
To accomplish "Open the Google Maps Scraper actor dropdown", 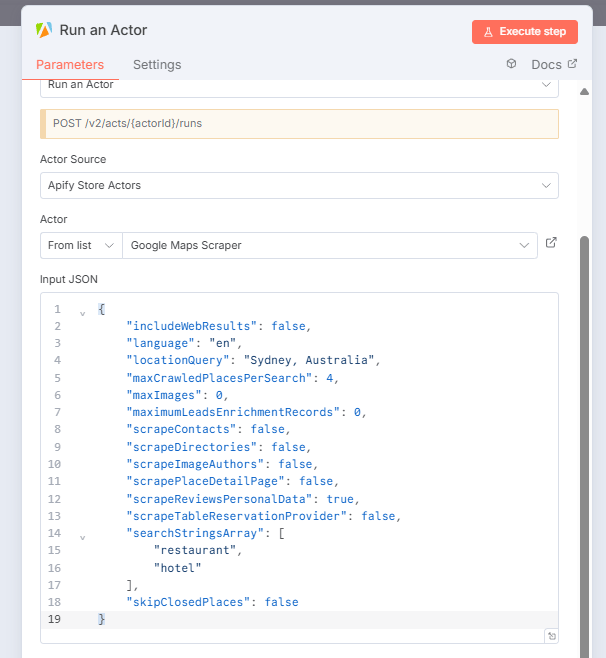I will pos(330,245).
